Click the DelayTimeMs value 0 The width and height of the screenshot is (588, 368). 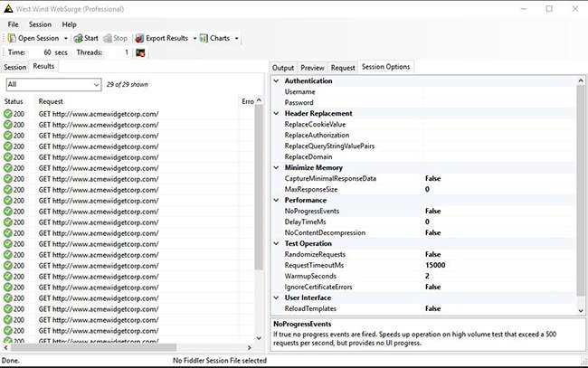(427, 222)
